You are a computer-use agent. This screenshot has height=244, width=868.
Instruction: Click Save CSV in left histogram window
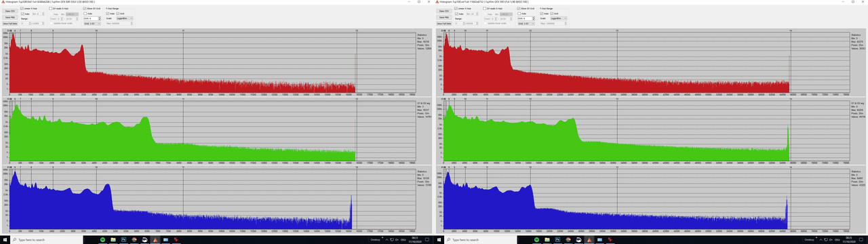click(10, 11)
